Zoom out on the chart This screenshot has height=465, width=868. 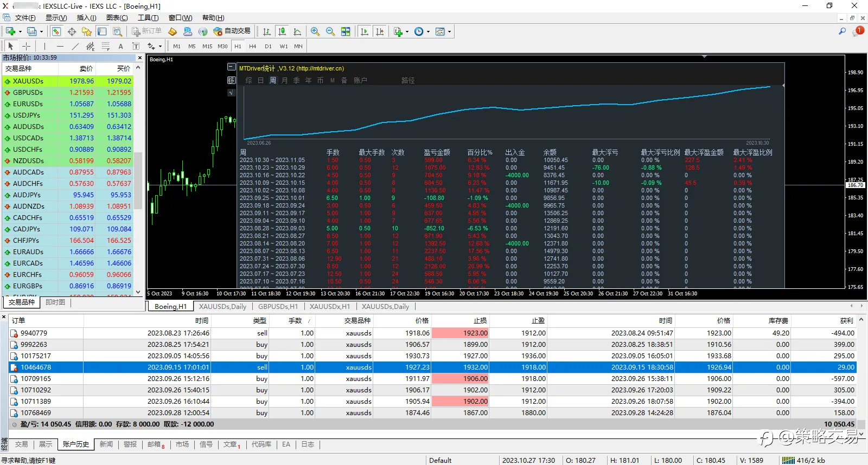330,31
